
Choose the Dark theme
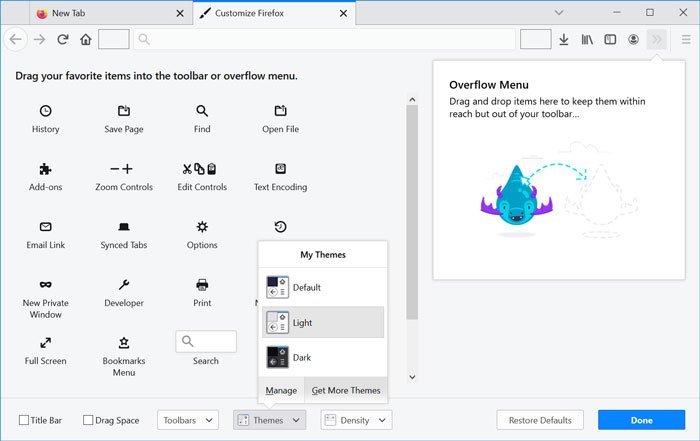323,358
